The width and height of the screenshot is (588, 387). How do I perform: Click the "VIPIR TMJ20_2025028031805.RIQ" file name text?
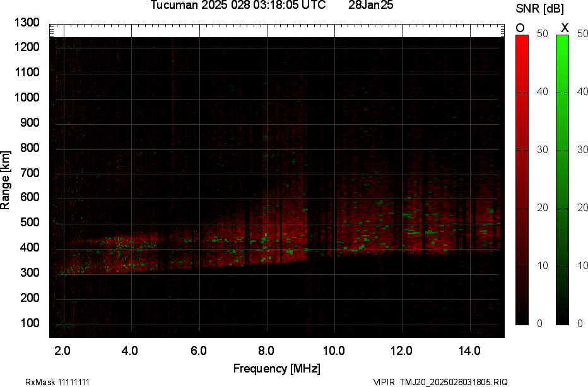coord(440,382)
